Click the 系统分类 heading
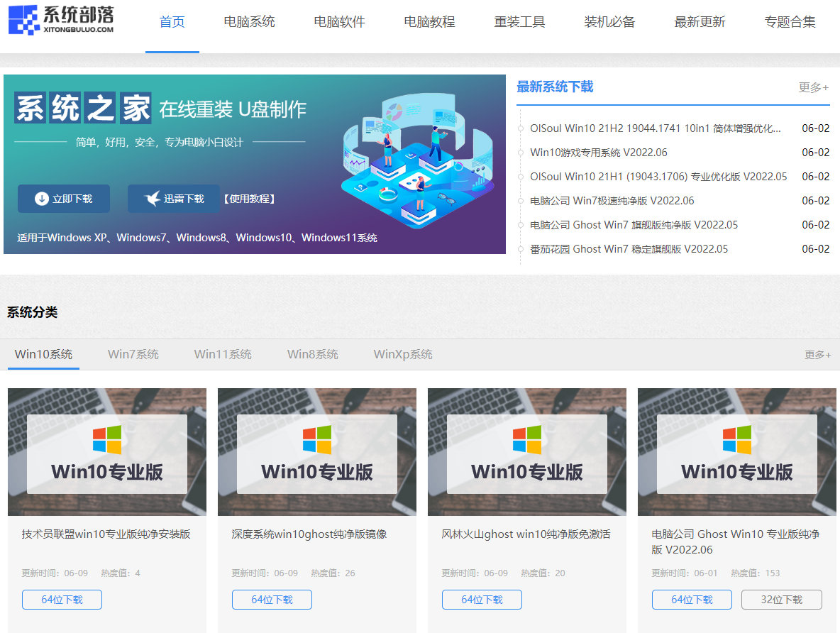Image resolution: width=840 pixels, height=633 pixels. 32,312
